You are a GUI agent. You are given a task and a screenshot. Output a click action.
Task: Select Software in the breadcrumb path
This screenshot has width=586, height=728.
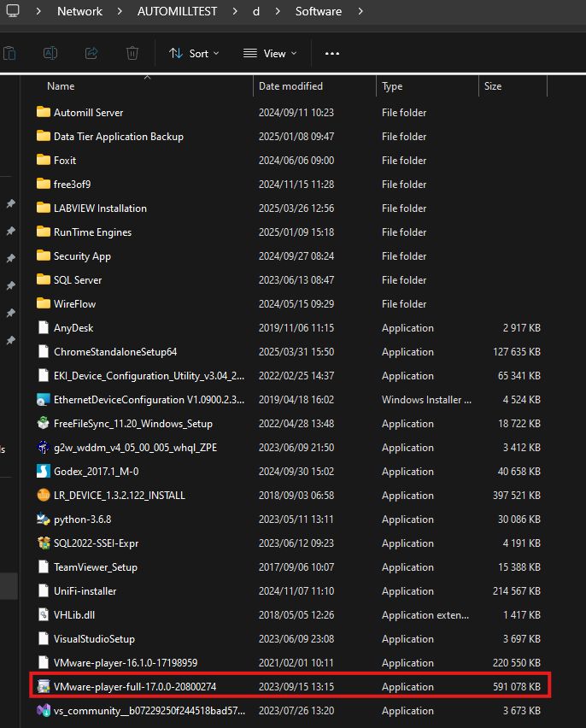pos(319,11)
